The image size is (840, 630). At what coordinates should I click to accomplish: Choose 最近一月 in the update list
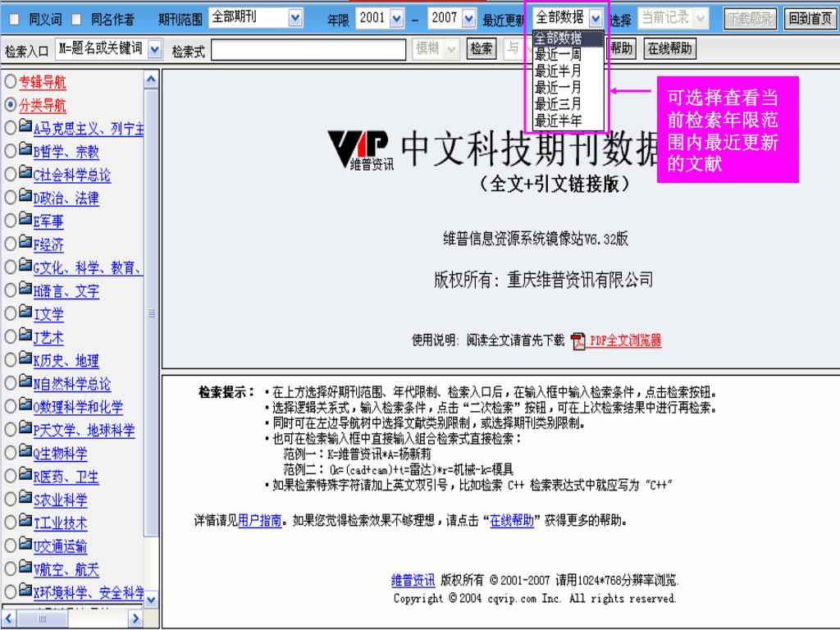click(568, 87)
